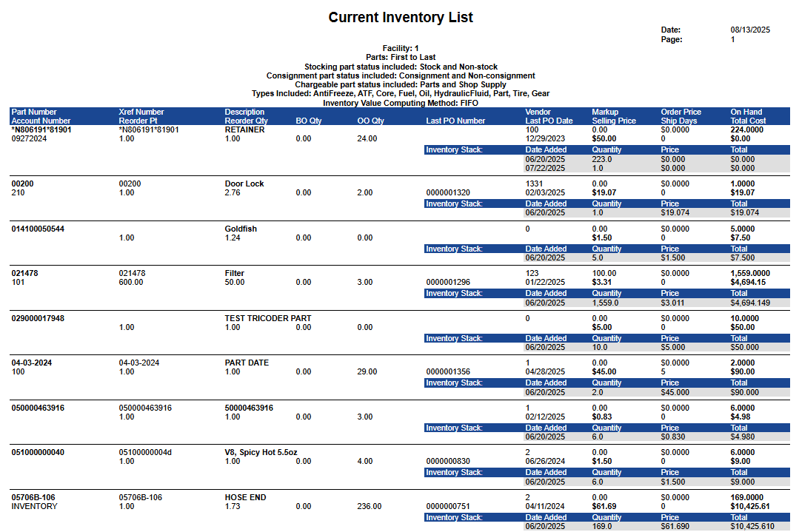Select the Part Number column header
Screen dimensions: 799x532
point(34,112)
